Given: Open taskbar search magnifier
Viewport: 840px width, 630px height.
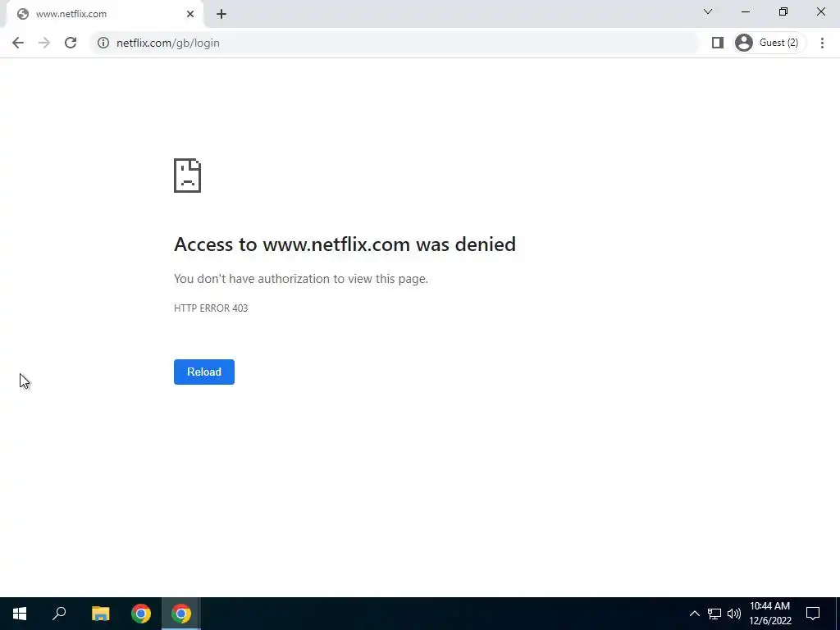Looking at the screenshot, I should pyautogui.click(x=59, y=614).
